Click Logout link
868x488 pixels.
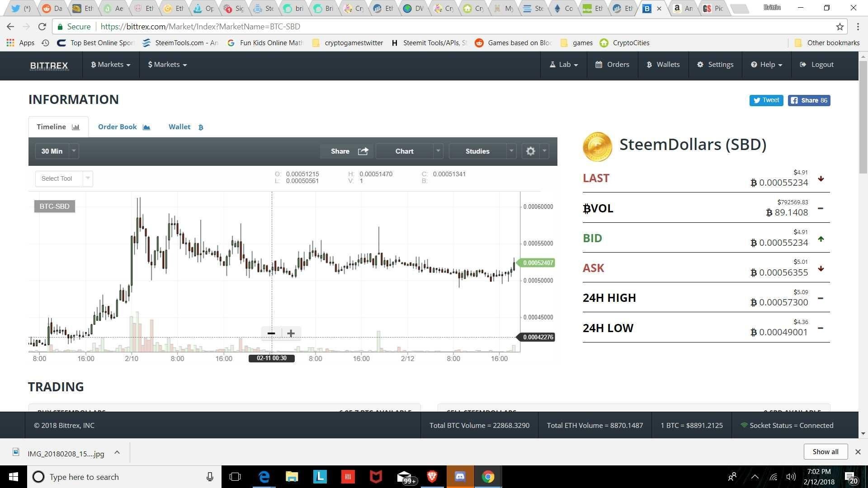(x=817, y=65)
